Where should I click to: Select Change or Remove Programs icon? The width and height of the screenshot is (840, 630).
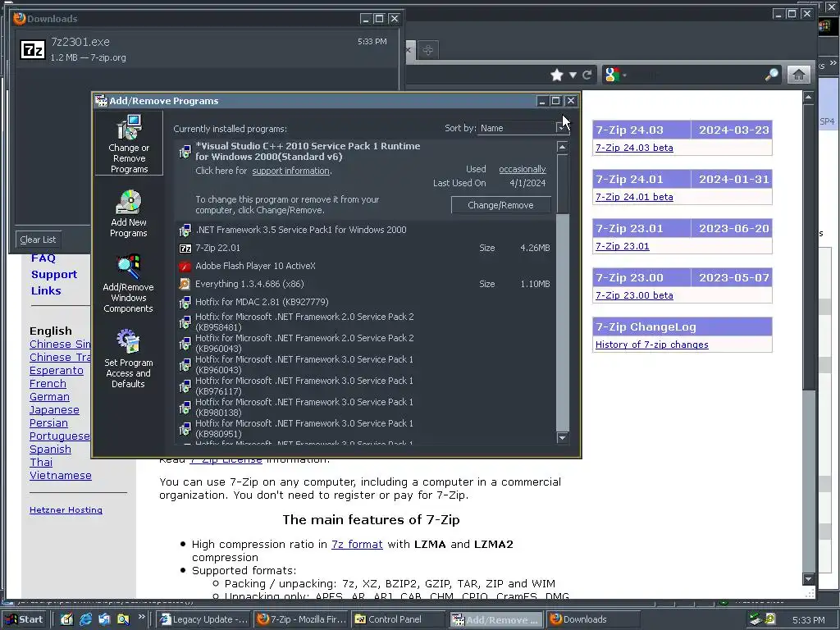(129, 143)
